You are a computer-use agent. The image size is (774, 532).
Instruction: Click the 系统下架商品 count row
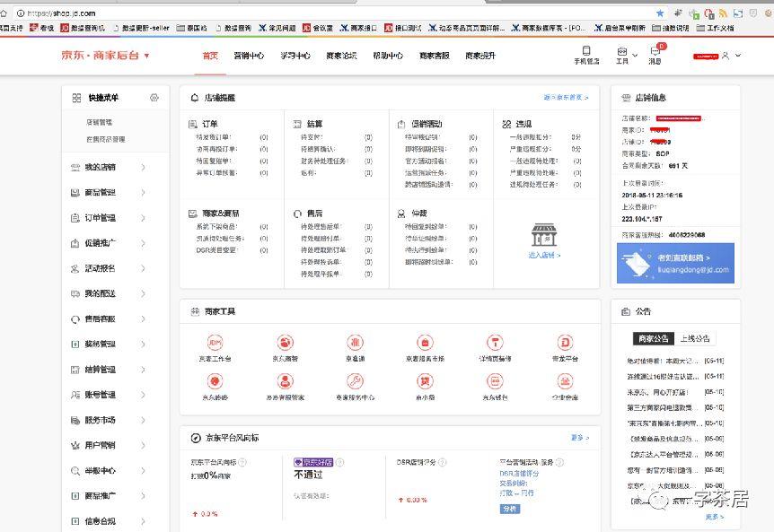tap(232, 227)
